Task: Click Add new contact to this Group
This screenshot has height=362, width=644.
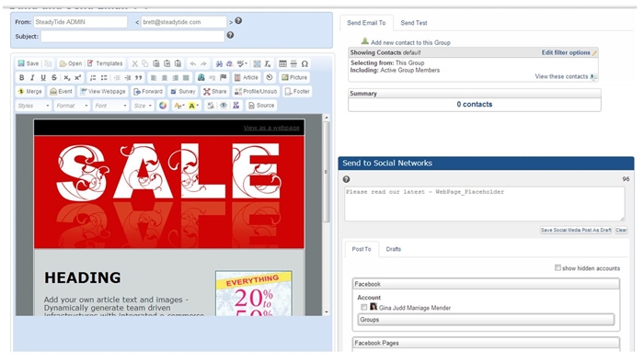Action: (410, 42)
